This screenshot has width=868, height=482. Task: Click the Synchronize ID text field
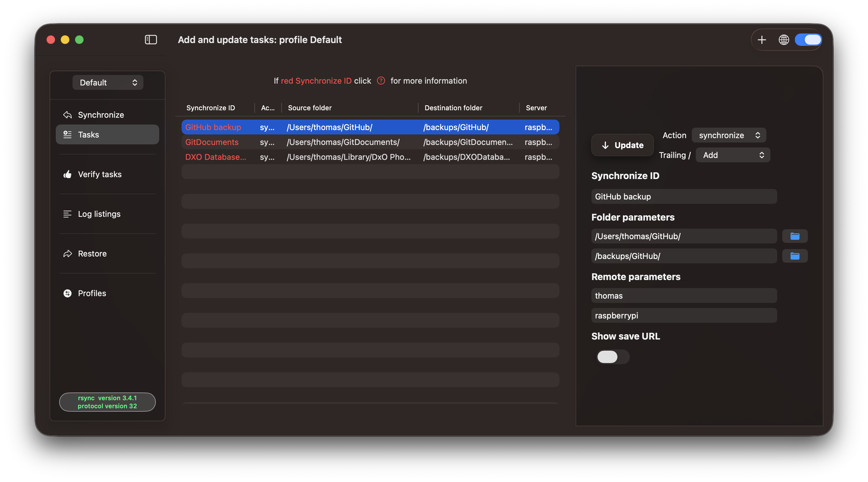pyautogui.click(x=684, y=196)
